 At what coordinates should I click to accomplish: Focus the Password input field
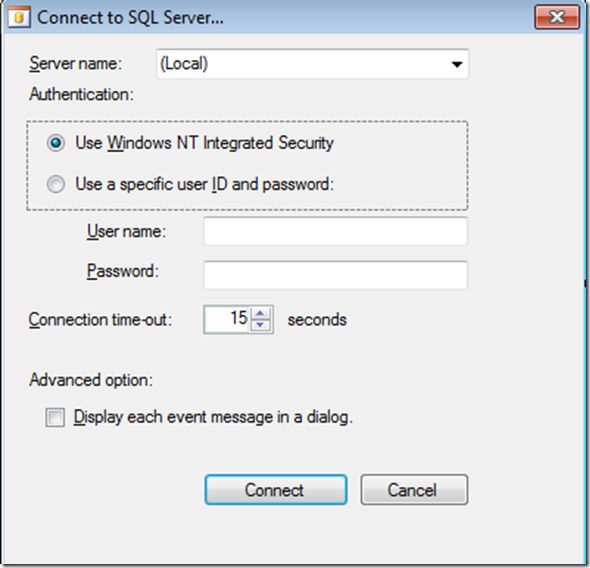click(336, 275)
